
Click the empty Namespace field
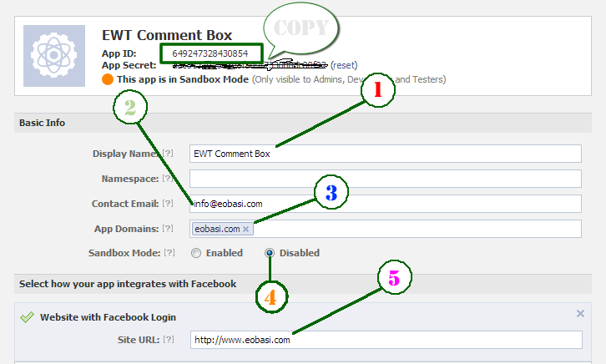384,179
